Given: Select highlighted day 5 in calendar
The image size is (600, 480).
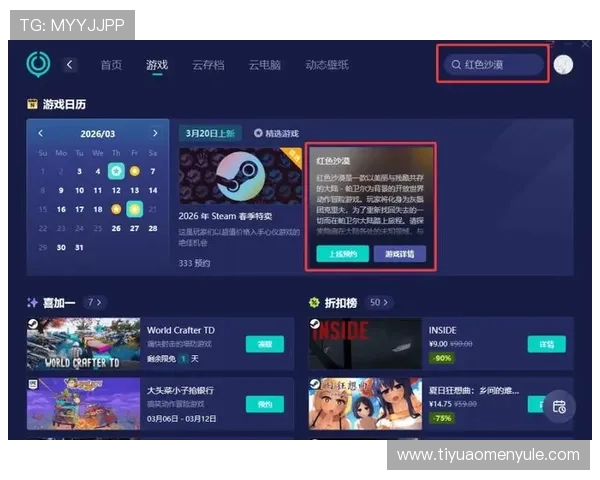Looking at the screenshot, I should (116, 171).
